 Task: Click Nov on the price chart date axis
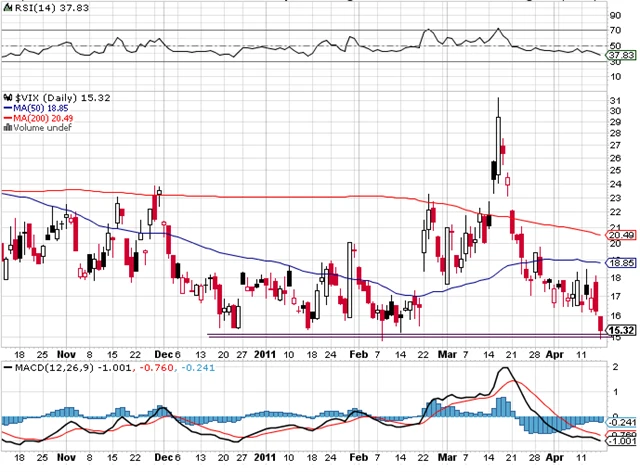click(66, 354)
